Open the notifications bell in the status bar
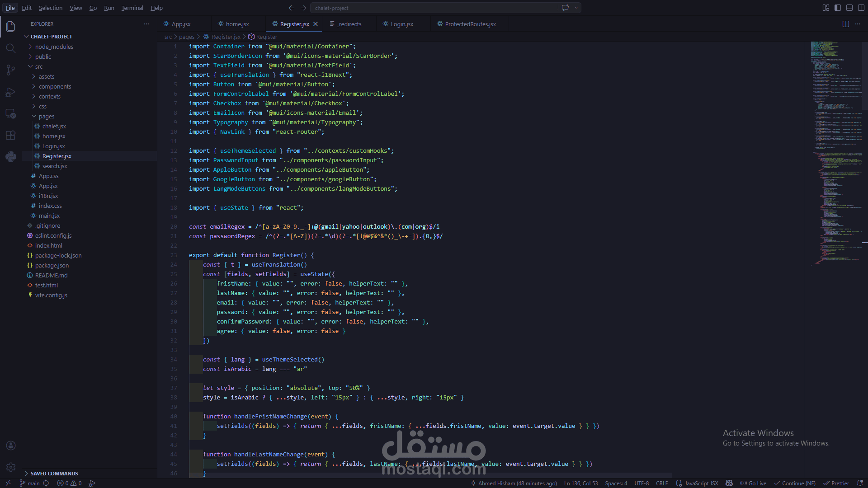868x488 pixels. pyautogui.click(x=860, y=483)
